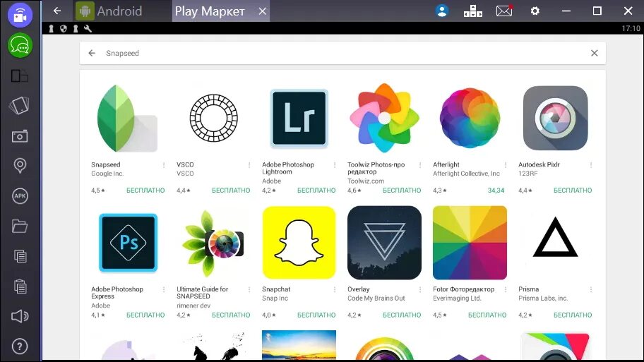
Task: Open Autodesk Pixlr card overflow menu
Action: click(591, 165)
